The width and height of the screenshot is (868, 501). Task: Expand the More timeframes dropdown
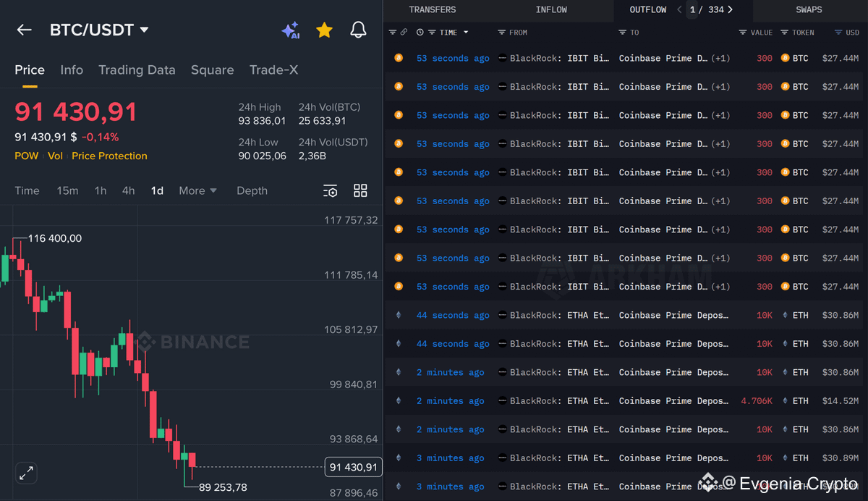tap(197, 190)
